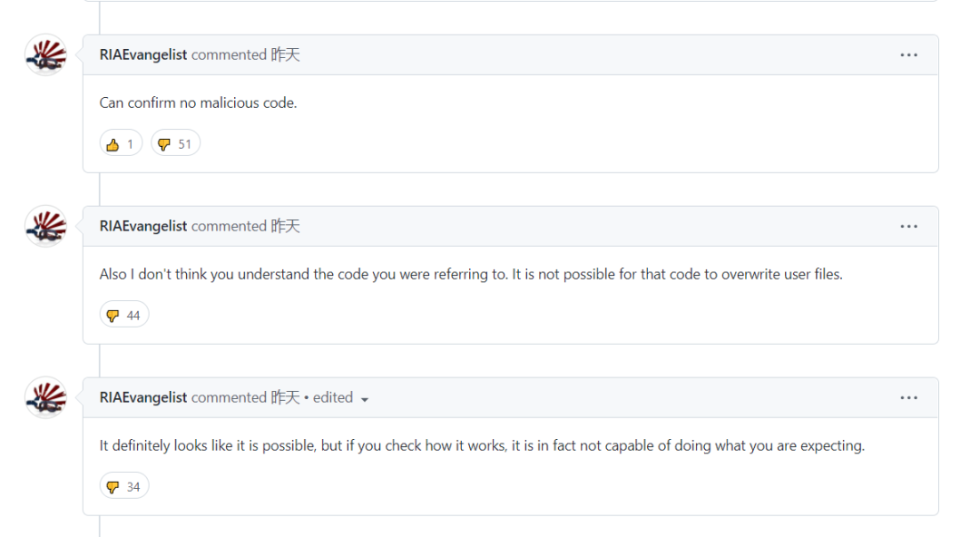Image resolution: width=980 pixels, height=537 pixels.
Task: Toggle thumbs down reaction showing 51
Action: point(175,143)
